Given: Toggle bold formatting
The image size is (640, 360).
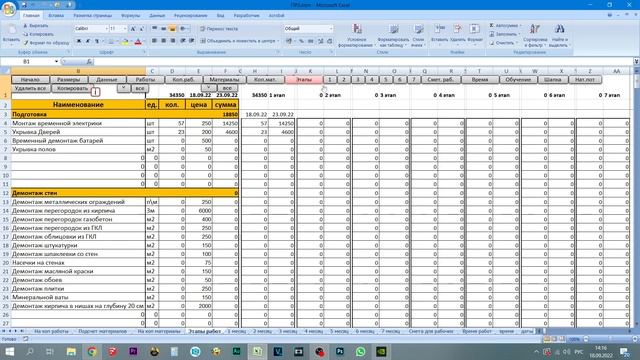Looking at the screenshot, I should [x=79, y=41].
